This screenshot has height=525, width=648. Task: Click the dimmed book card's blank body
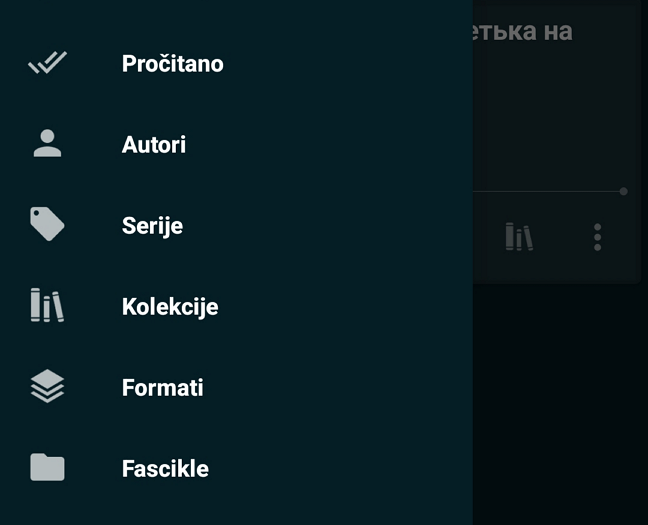coord(555,120)
